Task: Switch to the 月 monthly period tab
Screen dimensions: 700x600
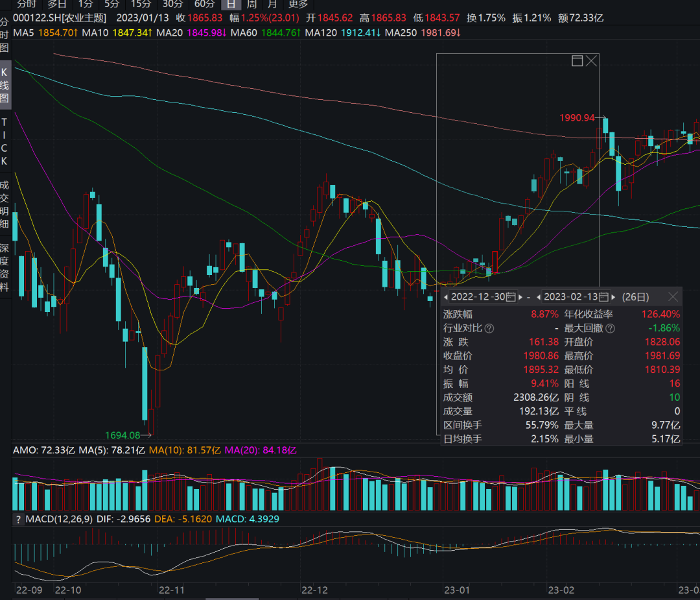Action: [x=272, y=5]
